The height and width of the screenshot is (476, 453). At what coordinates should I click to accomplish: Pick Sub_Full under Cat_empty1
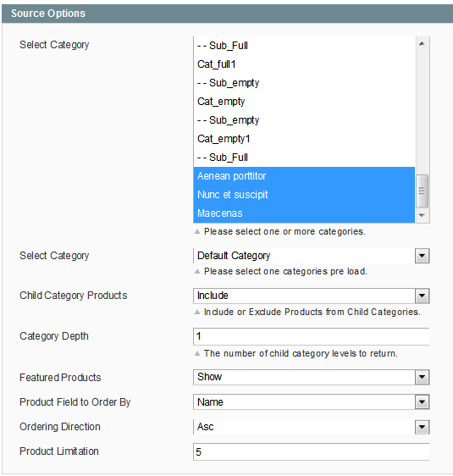click(x=304, y=158)
